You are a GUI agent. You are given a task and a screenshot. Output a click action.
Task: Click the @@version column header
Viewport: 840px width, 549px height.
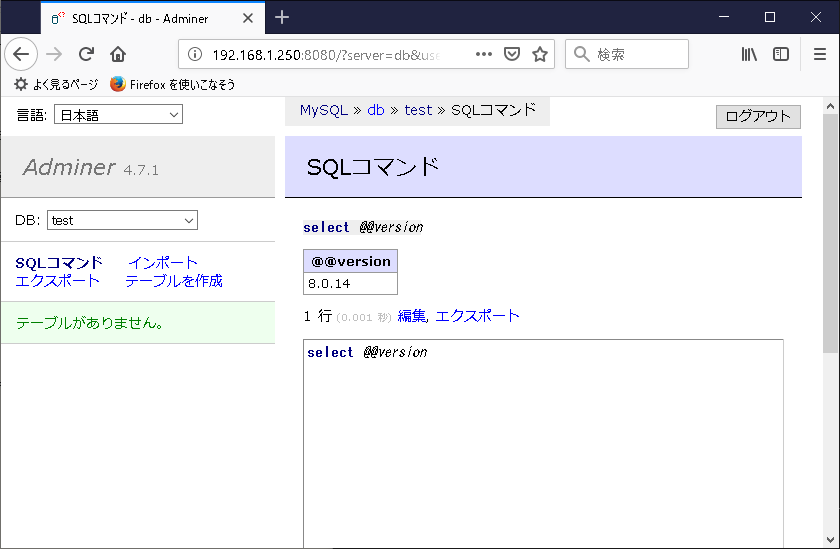[x=350, y=261]
